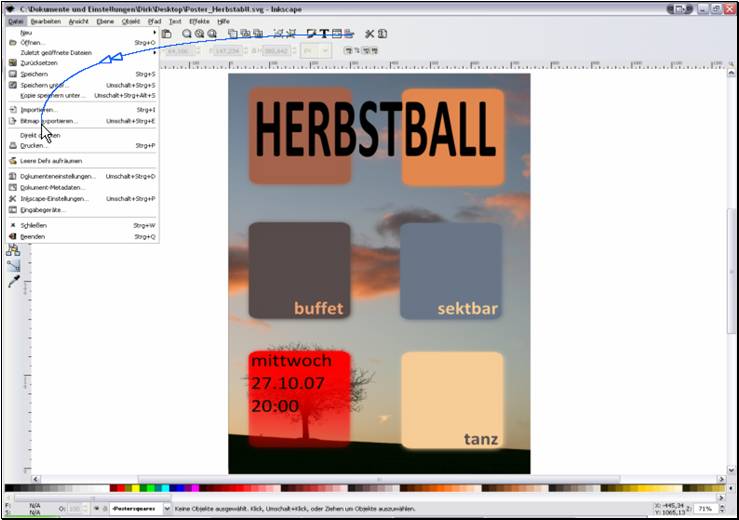
Task: Open the zoom percentage box in status bar
Action: coord(702,509)
